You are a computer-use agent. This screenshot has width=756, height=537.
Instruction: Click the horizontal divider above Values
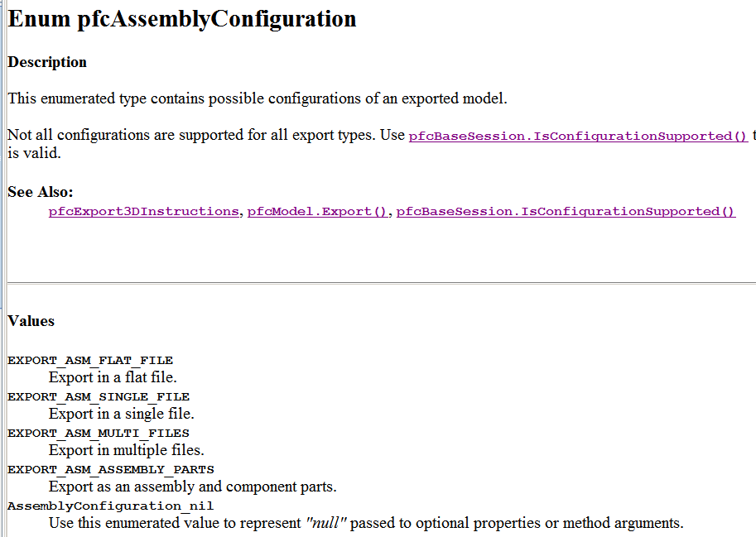[x=382, y=283]
